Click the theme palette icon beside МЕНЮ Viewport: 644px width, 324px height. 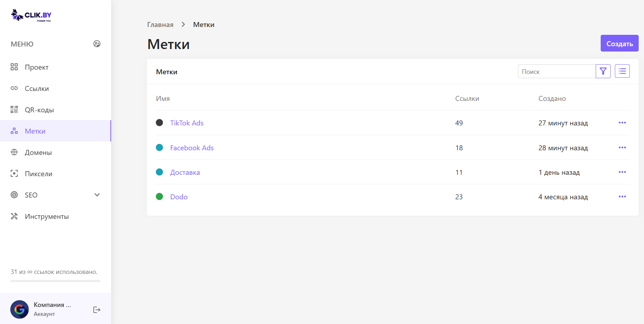[x=97, y=44]
